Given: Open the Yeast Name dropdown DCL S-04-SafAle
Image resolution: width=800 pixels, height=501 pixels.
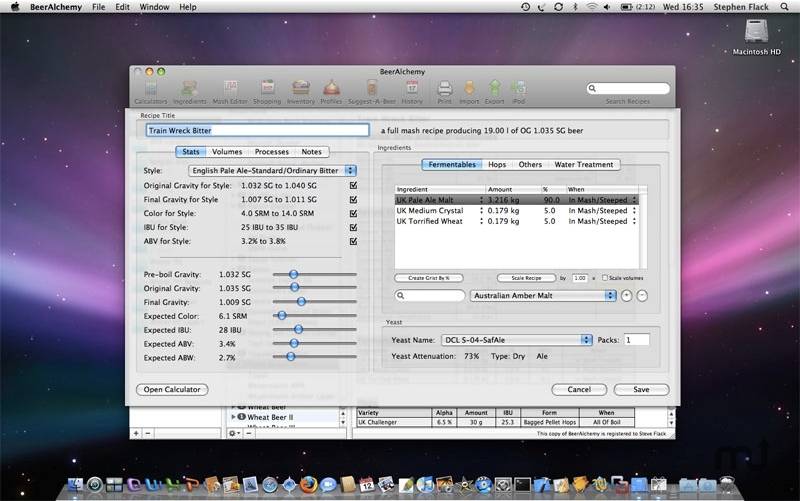Looking at the screenshot, I should click(516, 340).
